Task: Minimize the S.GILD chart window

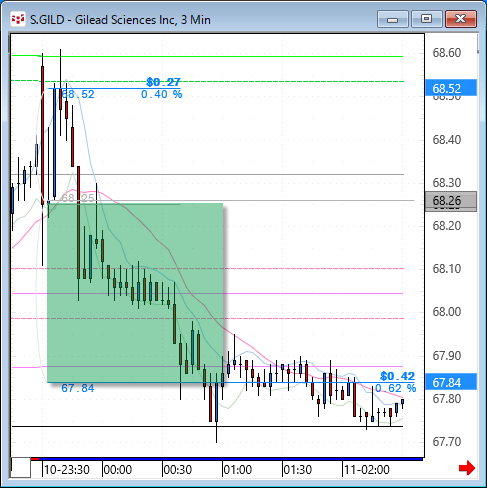Action: click(x=393, y=19)
